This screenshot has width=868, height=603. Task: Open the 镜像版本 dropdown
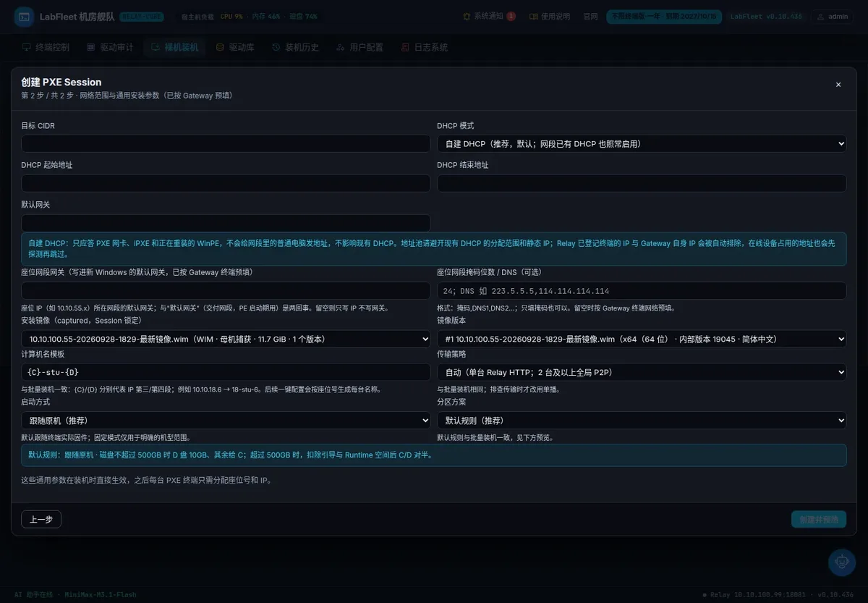pyautogui.click(x=642, y=339)
